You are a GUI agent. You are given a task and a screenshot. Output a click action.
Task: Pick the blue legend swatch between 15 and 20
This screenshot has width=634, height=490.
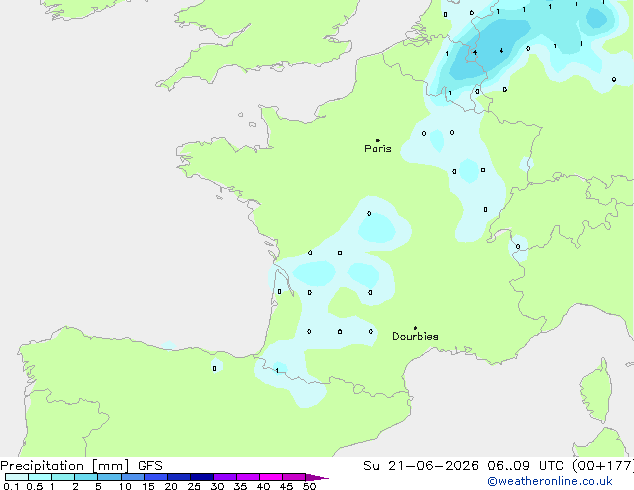point(155,477)
